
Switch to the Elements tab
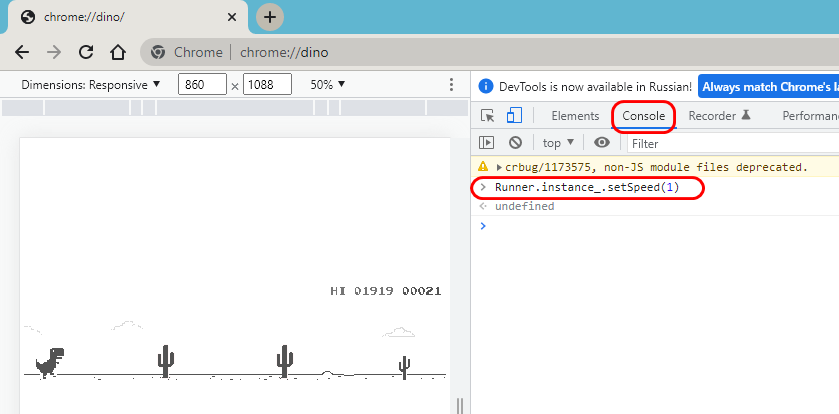pyautogui.click(x=575, y=116)
